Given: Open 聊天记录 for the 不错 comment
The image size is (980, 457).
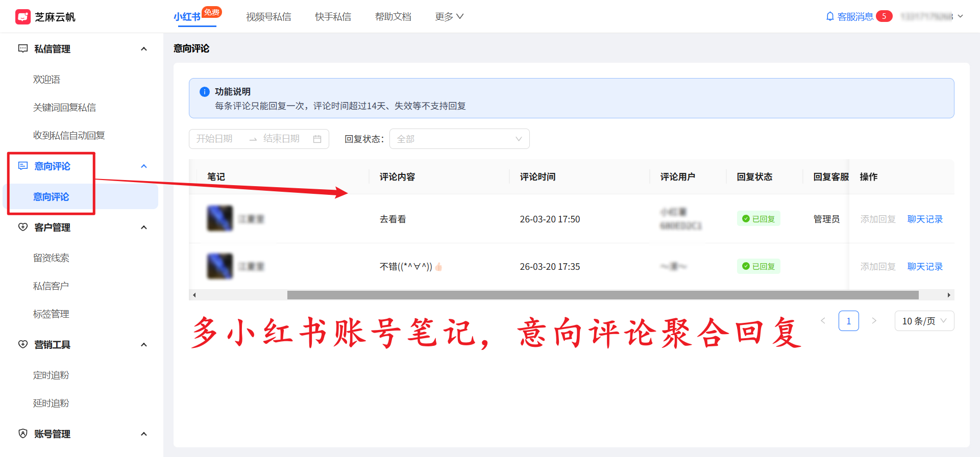Looking at the screenshot, I should click(925, 267).
